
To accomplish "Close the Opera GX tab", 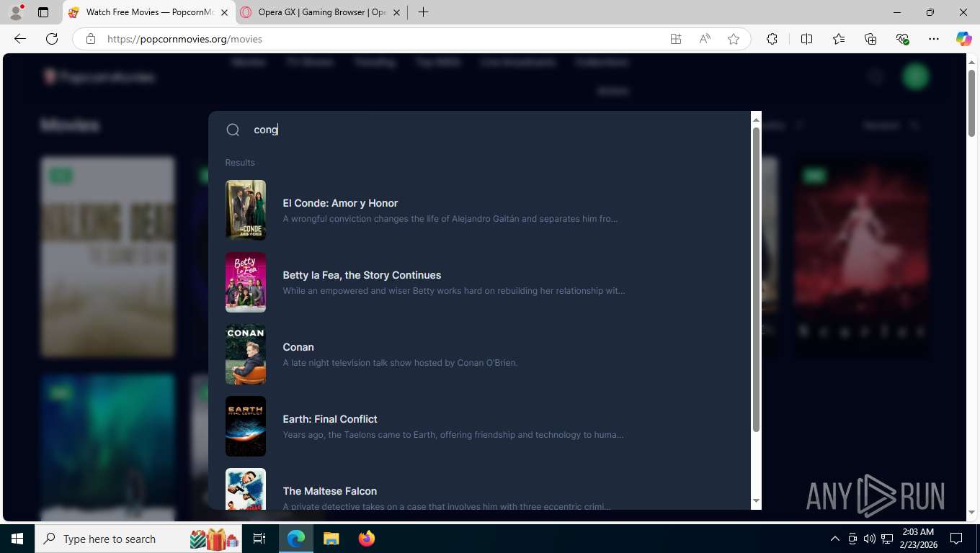I will click(x=396, y=12).
